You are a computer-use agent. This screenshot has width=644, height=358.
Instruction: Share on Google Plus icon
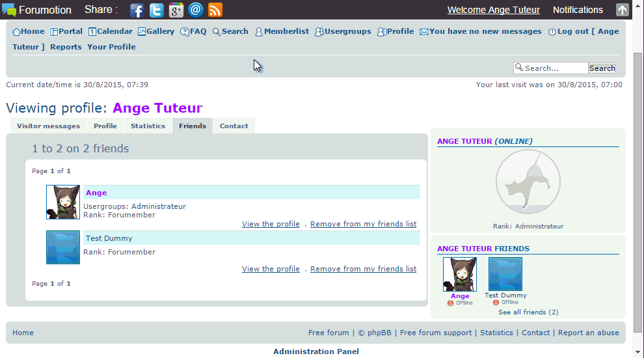[176, 10]
